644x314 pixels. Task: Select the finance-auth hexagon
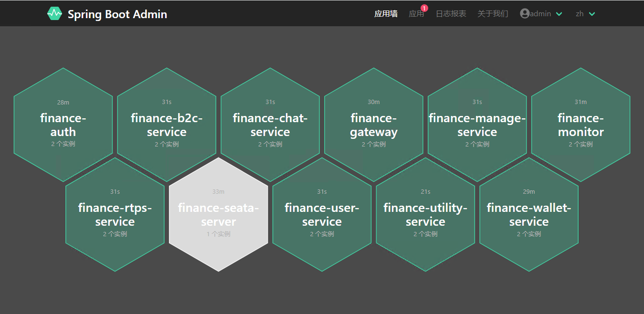[63, 125]
